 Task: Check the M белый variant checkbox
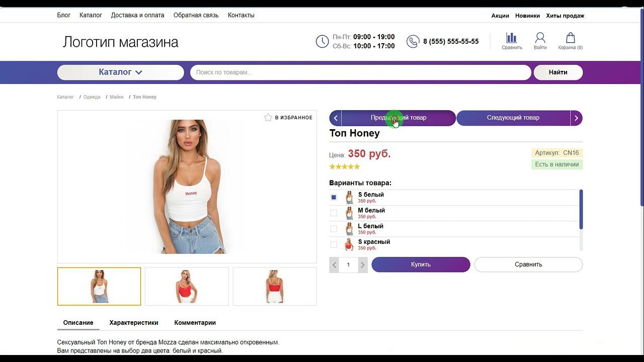[334, 213]
